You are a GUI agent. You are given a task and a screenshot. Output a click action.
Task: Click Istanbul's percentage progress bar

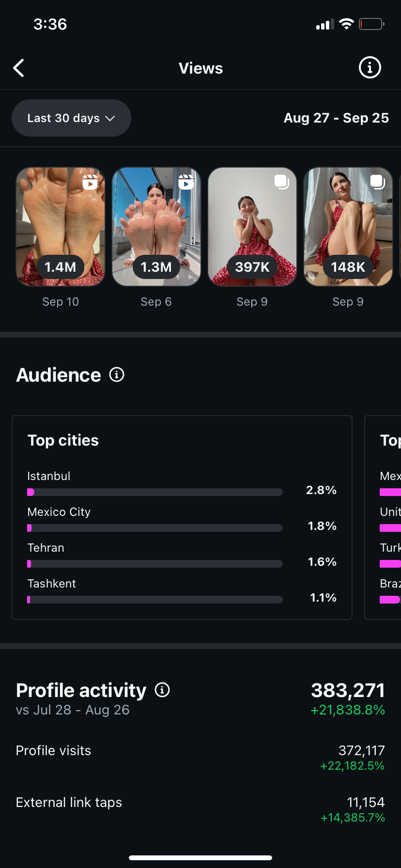click(154, 492)
